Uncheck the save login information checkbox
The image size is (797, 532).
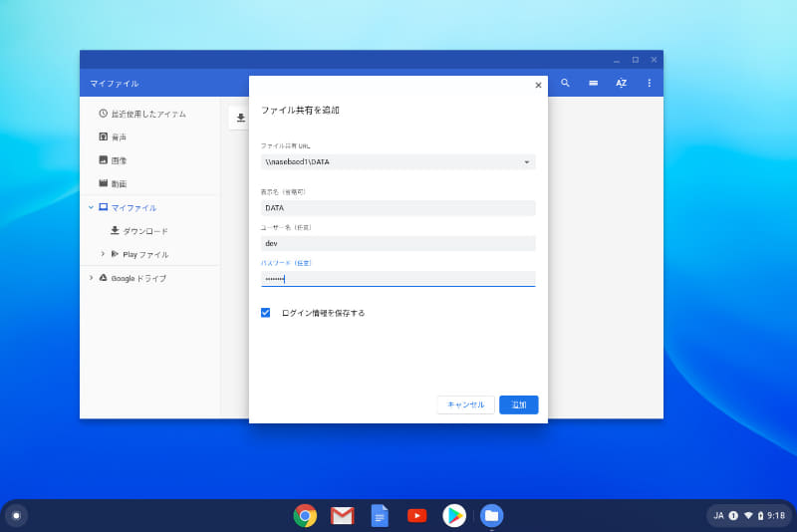click(265, 313)
